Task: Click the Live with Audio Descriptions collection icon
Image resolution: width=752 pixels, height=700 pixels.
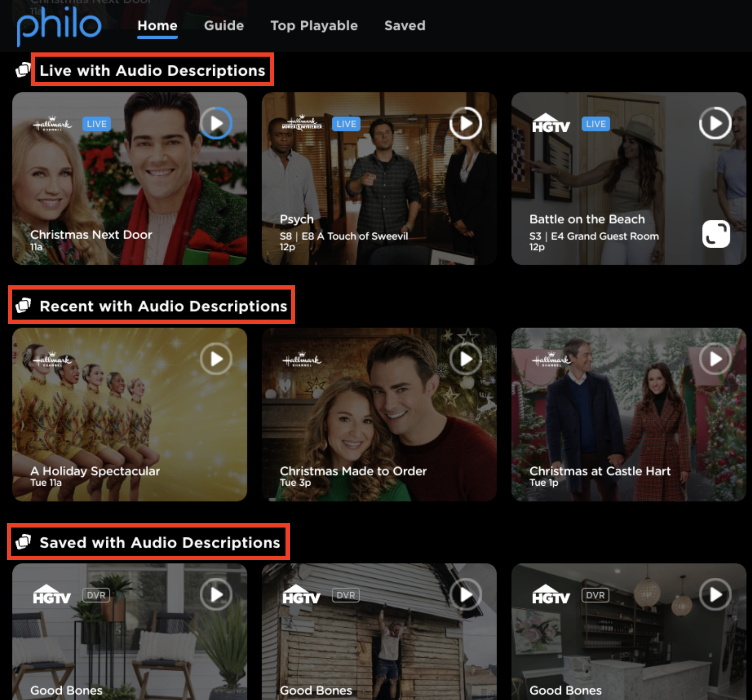Action: (23, 70)
